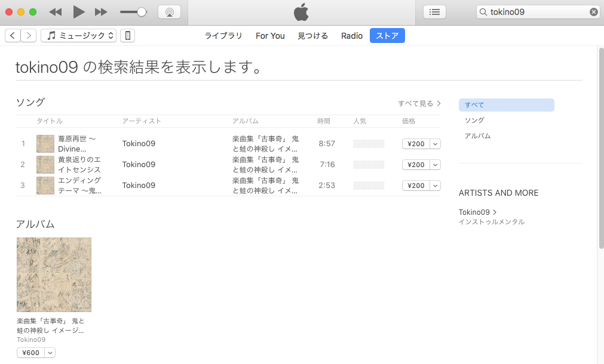Expand price options for song 1
Image resolution: width=604 pixels, height=364 pixels.
[436, 144]
